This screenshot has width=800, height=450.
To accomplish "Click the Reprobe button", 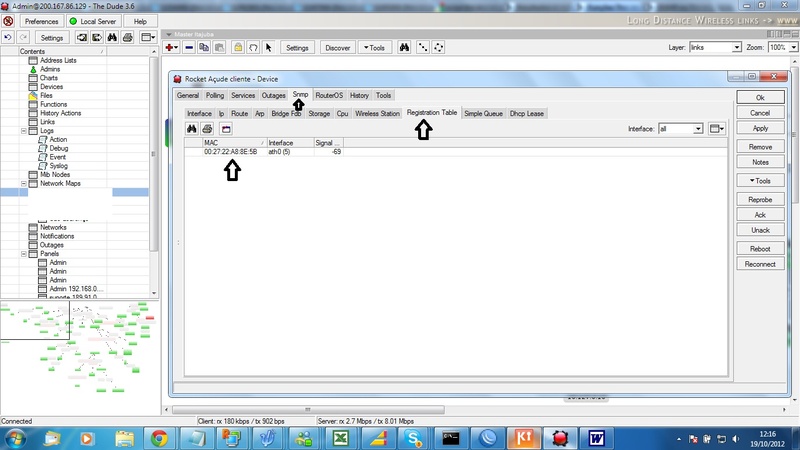I will [760, 199].
